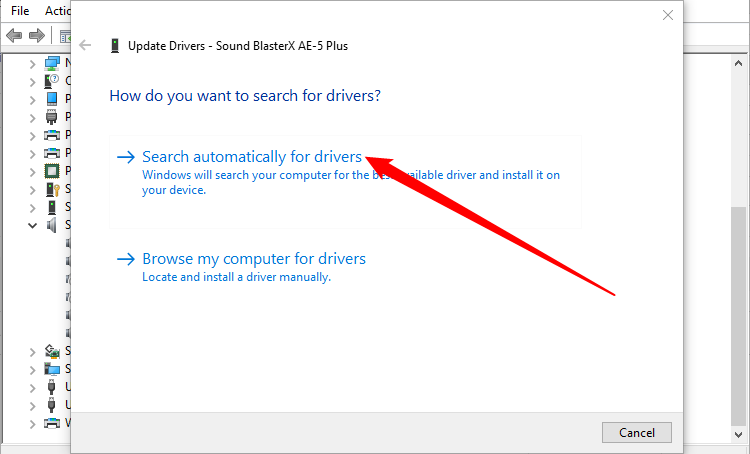Select the Ports connector plug icon
The image size is (750, 454).
(52, 117)
